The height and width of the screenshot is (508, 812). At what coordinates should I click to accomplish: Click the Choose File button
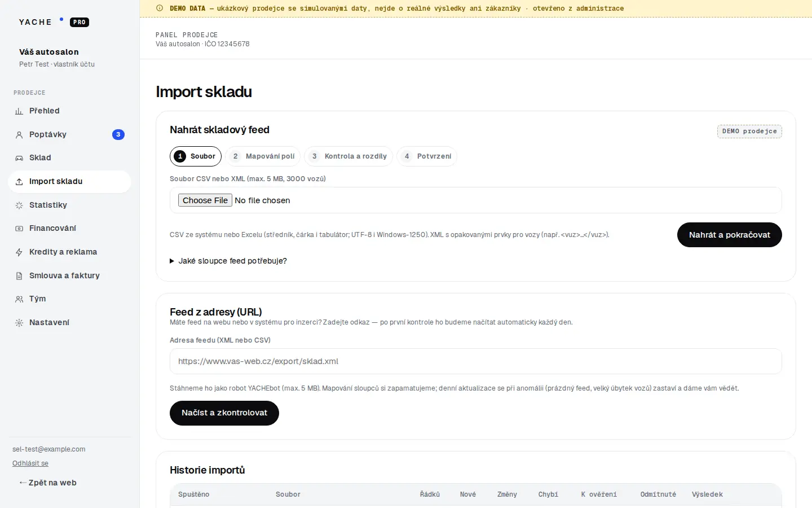(205, 200)
